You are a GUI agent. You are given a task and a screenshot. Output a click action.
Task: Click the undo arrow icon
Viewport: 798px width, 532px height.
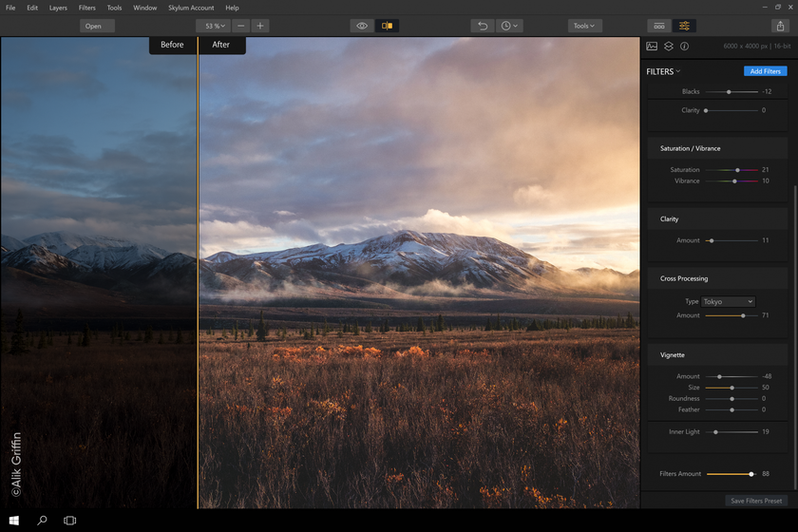483,26
